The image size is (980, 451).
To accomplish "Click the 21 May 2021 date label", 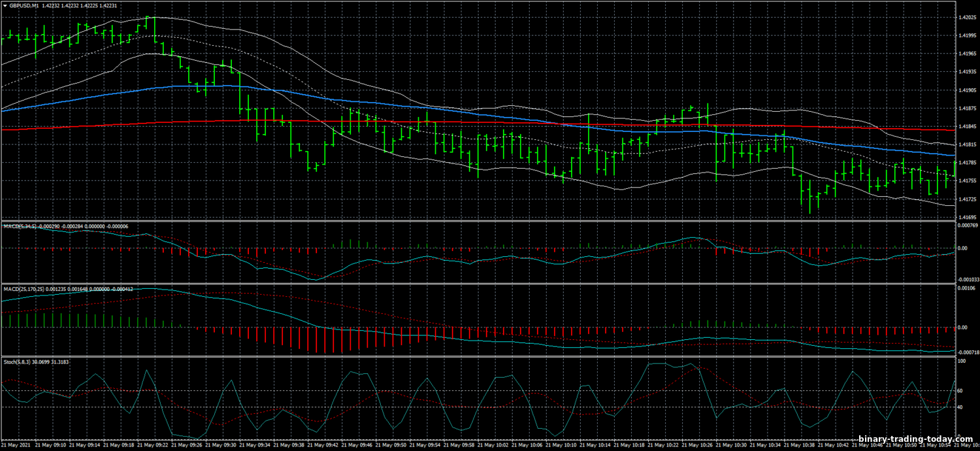I will pyautogui.click(x=16, y=444).
